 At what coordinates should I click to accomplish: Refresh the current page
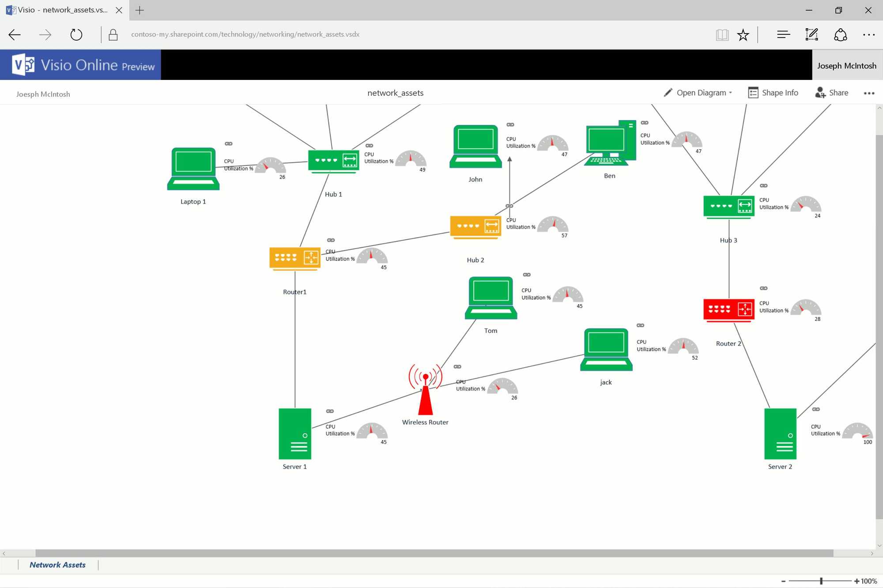(x=76, y=34)
